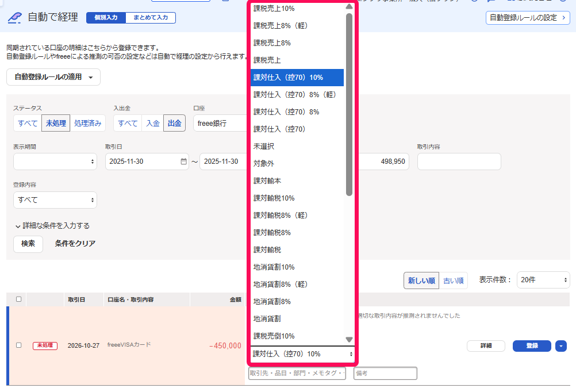Open the freee銀行 account dropdown
576x392 pixels.
(221, 124)
